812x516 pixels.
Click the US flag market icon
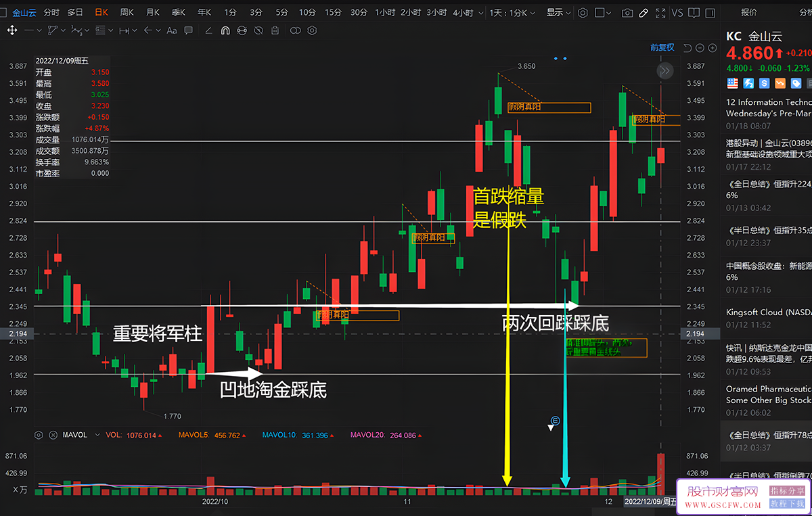pos(732,83)
